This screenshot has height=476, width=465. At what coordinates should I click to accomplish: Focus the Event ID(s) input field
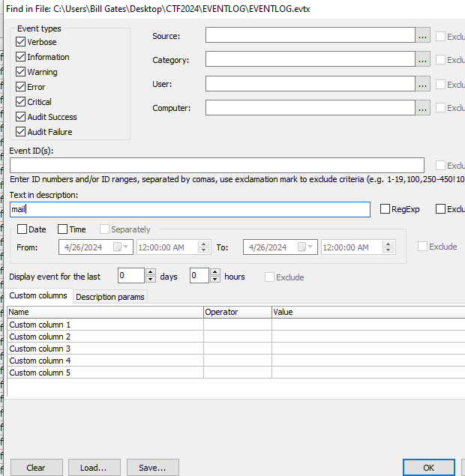(x=217, y=166)
